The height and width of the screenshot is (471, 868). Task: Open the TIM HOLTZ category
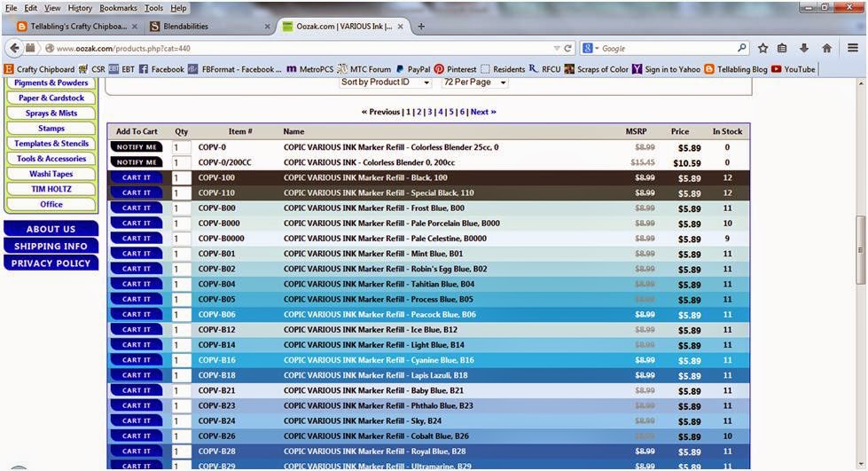point(51,189)
